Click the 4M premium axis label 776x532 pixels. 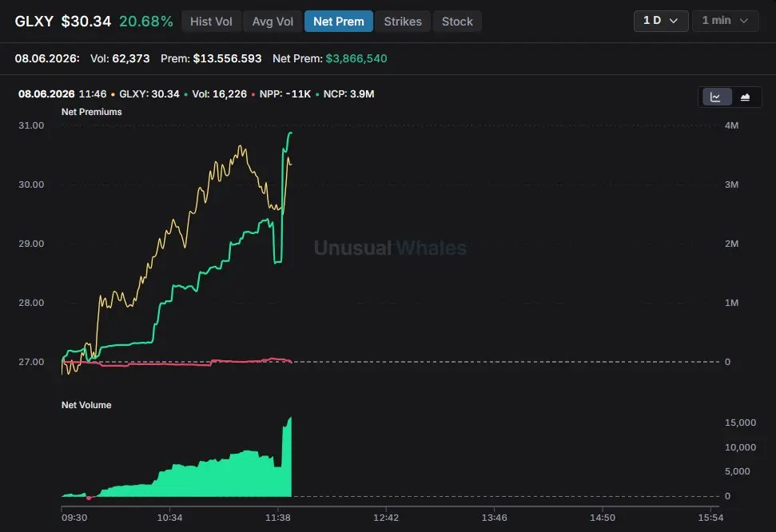tap(731, 125)
